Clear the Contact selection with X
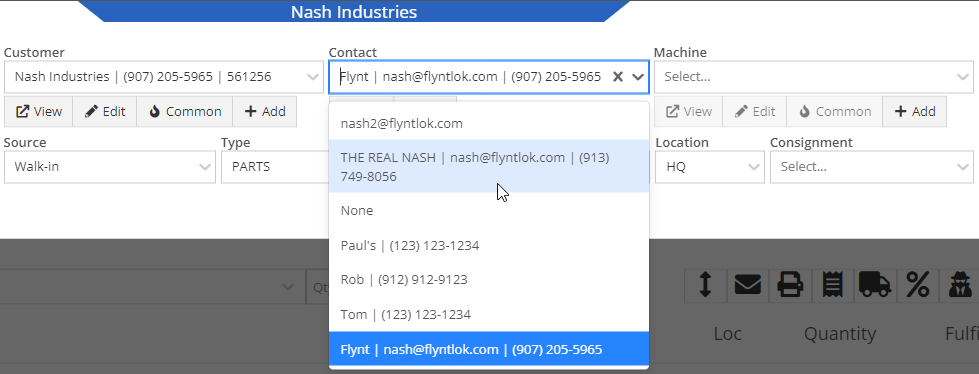Screen dimensions: 979x374 618,77
